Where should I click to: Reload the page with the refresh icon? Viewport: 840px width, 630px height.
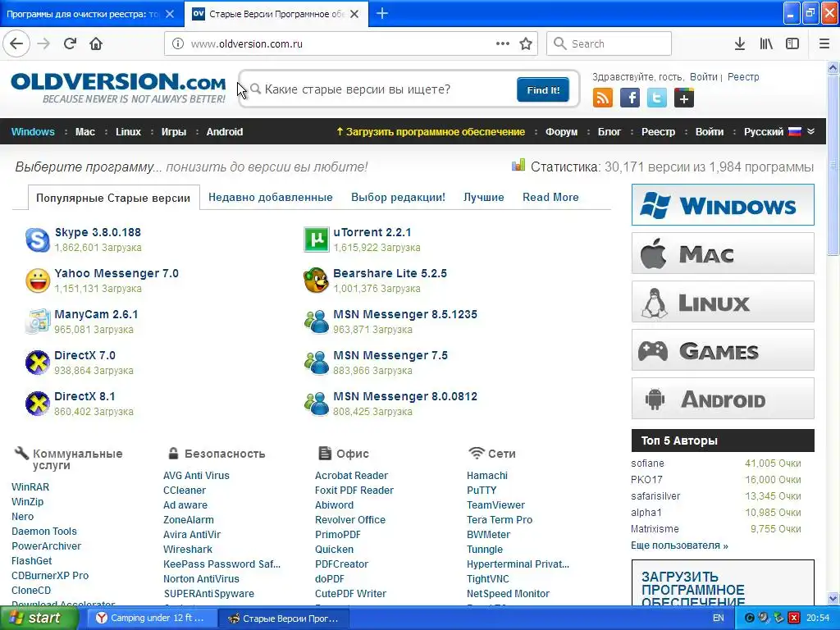click(70, 43)
